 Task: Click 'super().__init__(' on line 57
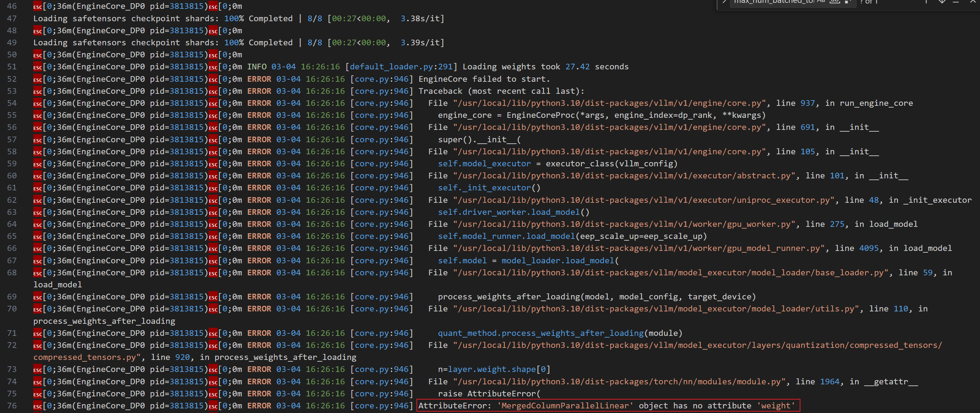tap(479, 139)
